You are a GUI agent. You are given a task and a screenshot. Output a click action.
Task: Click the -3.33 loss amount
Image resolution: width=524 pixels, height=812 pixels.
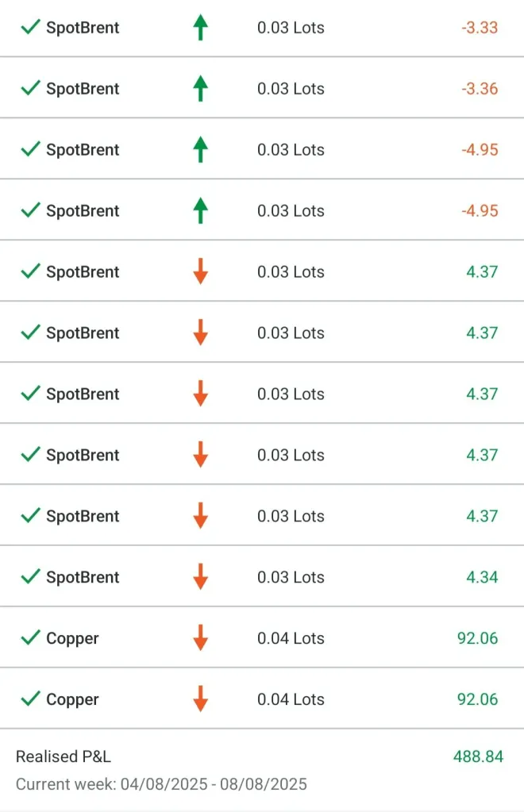point(480,28)
